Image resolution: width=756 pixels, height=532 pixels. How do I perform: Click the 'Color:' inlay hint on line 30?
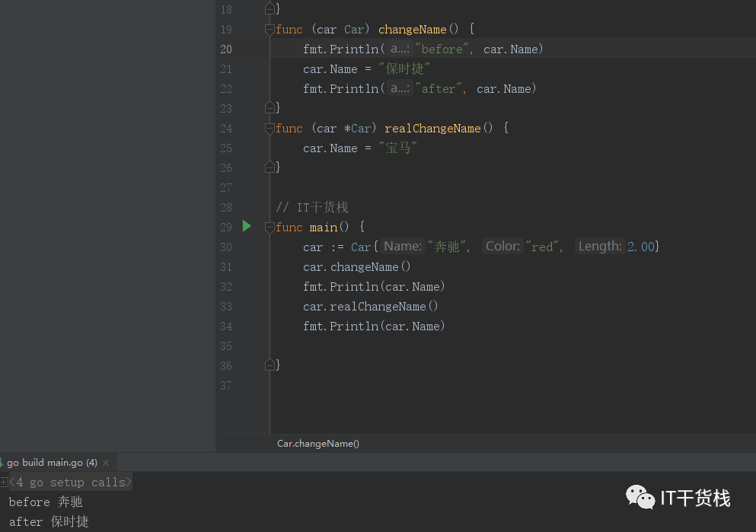[502, 247]
